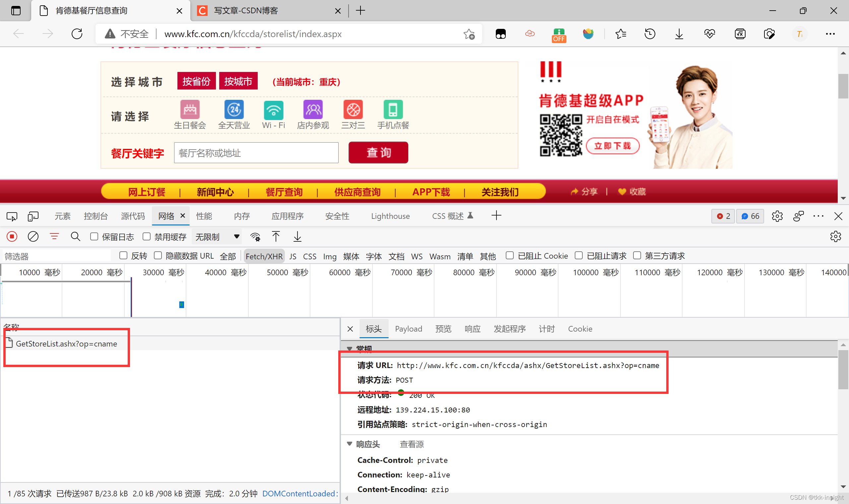This screenshot has height=504, width=849.
Task: Click the stop recording network log icon
Action: tap(12, 236)
